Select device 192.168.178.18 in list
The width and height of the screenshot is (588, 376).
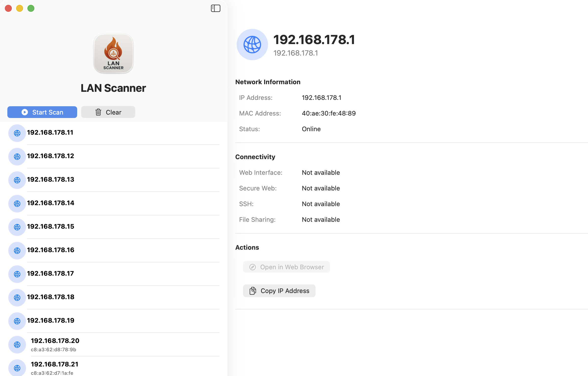point(50,297)
